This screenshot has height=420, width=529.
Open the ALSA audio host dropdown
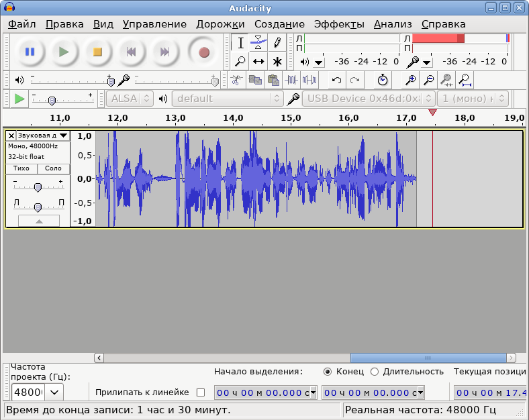(x=130, y=99)
